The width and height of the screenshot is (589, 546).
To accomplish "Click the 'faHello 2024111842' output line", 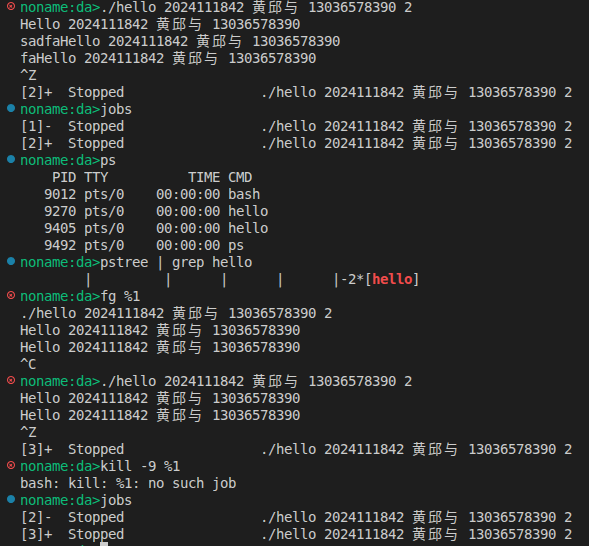I will [168, 58].
